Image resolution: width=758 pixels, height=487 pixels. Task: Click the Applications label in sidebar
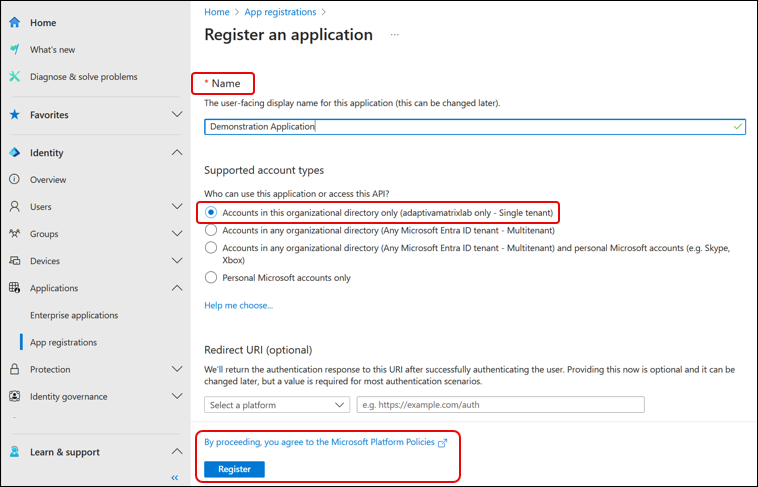54,288
